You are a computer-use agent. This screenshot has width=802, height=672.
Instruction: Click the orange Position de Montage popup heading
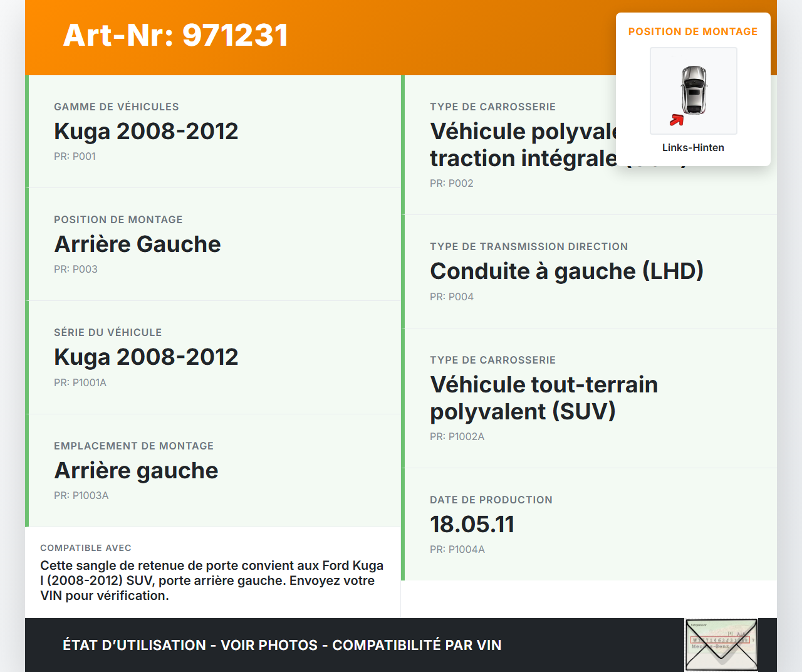[x=692, y=31]
